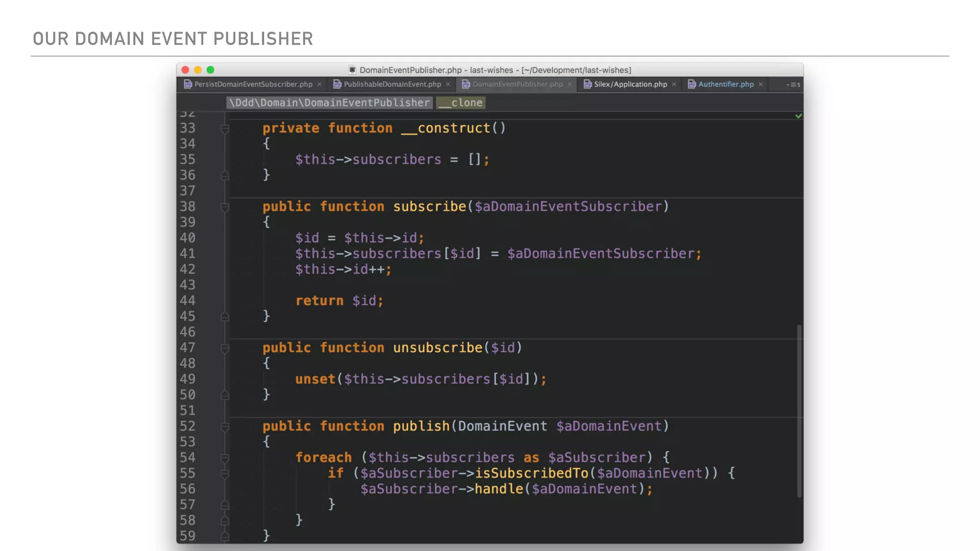Click the document icon in the window title

coord(352,70)
